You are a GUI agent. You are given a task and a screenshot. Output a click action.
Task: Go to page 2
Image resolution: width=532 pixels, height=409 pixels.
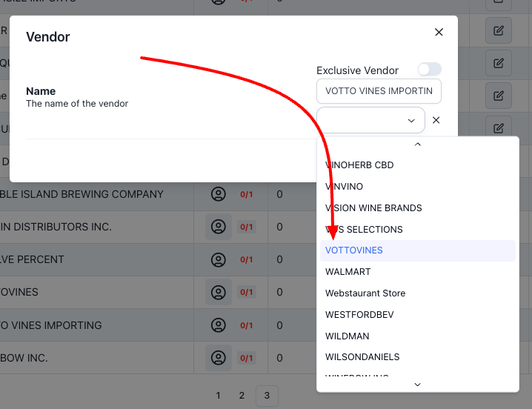pos(242,396)
